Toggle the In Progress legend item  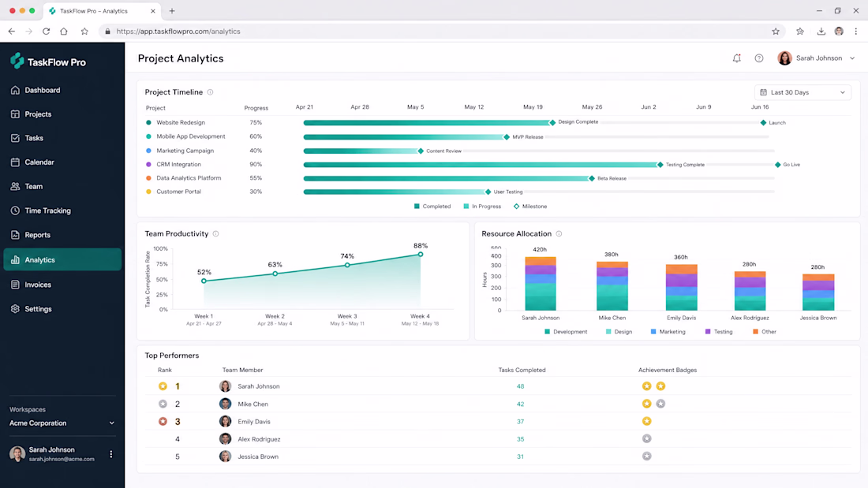(482, 207)
